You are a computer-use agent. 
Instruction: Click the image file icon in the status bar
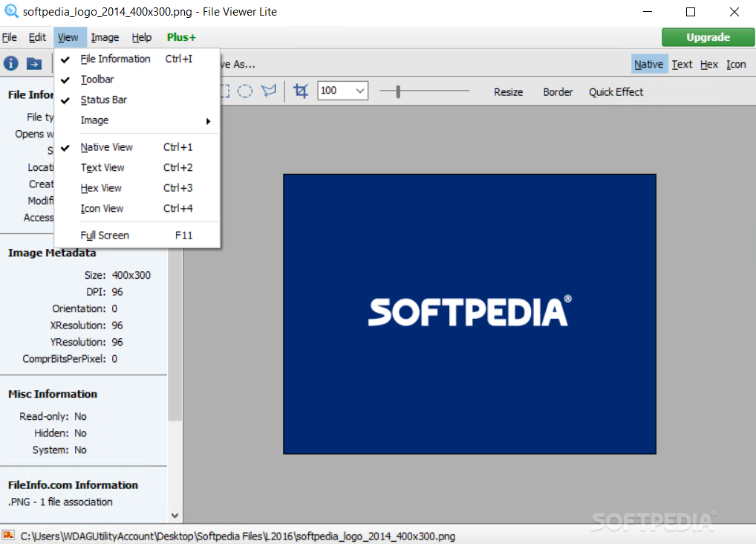pos(8,535)
